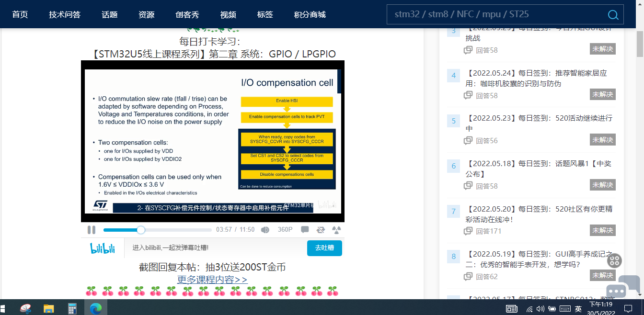Image resolution: width=644 pixels, height=315 pixels.
Task: Toggle danmaku comments bubble icon
Action: coord(305,230)
